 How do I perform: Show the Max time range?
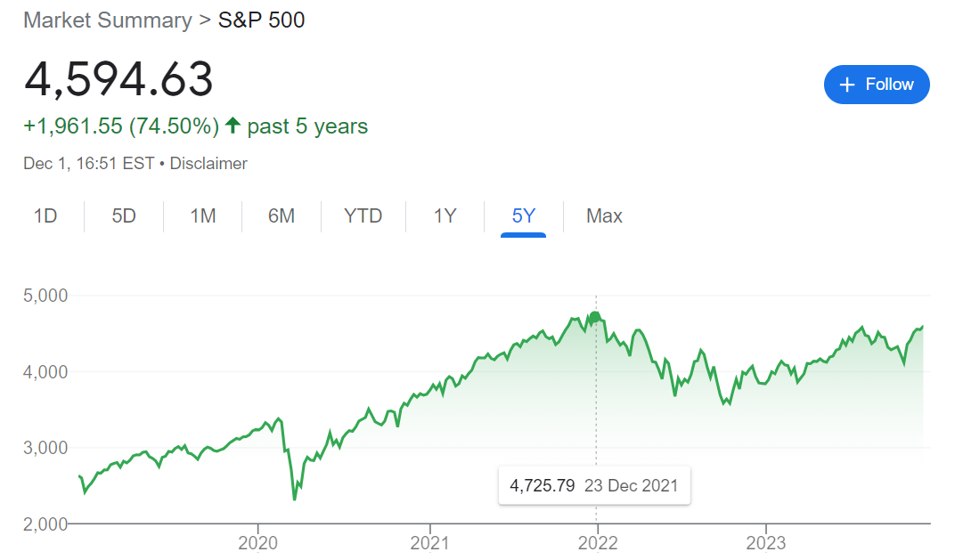tap(604, 216)
